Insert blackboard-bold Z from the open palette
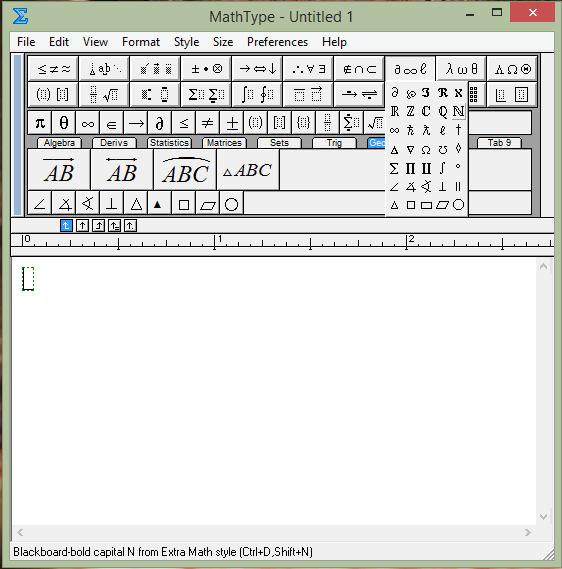562x569 pixels. click(410, 111)
